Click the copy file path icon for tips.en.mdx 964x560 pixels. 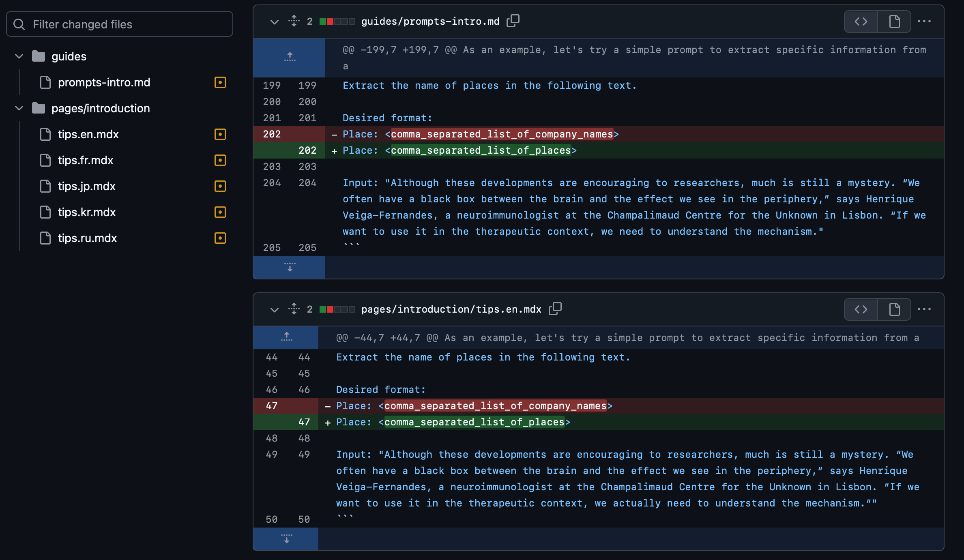click(556, 309)
